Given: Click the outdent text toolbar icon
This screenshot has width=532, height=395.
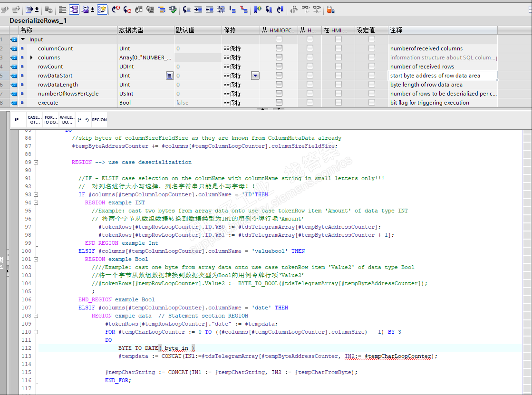Looking at the screenshot, I should tap(209, 9).
